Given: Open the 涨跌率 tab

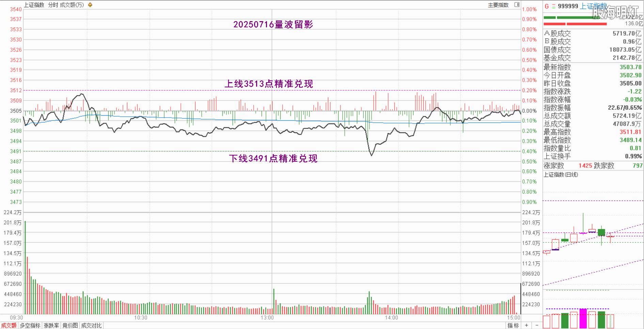Looking at the screenshot, I should pyautogui.click(x=51, y=326).
